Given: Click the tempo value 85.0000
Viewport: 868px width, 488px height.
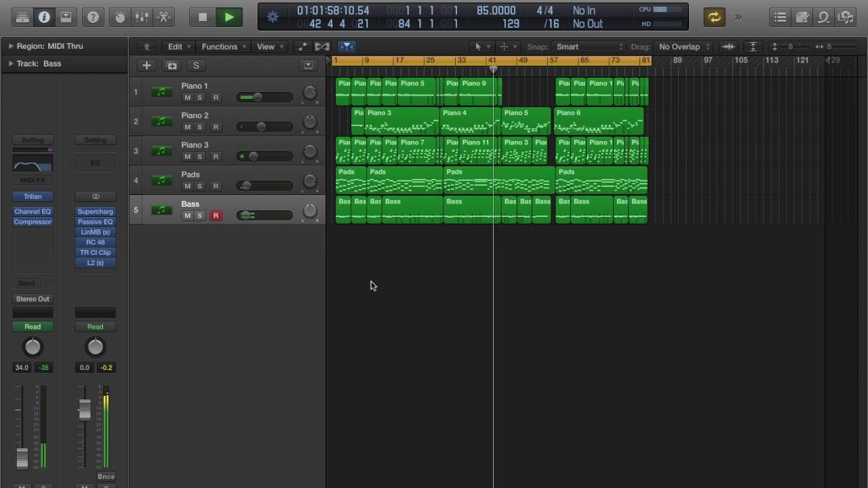Looking at the screenshot, I should tap(496, 11).
